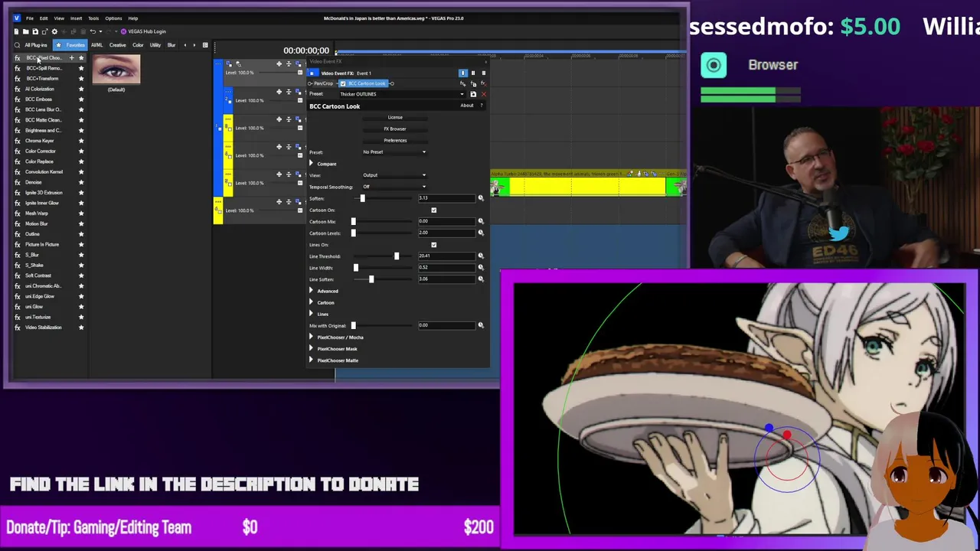Expand the PixelChooser Mask section
The width and height of the screenshot is (980, 551).
click(312, 348)
